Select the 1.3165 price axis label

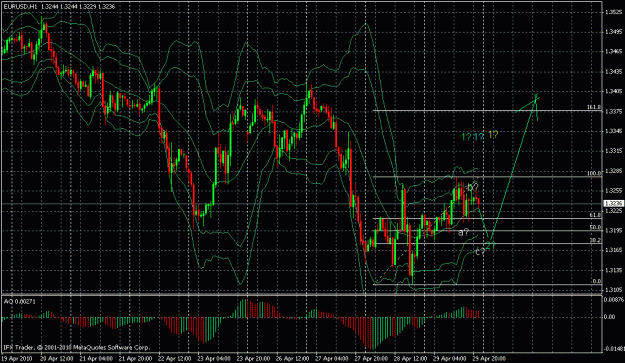click(613, 250)
